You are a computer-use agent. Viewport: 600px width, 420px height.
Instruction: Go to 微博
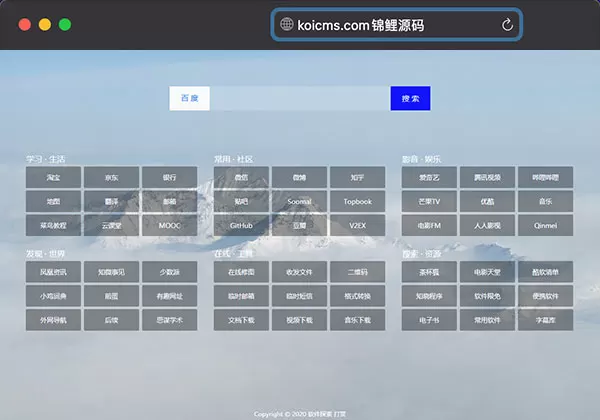point(300,177)
